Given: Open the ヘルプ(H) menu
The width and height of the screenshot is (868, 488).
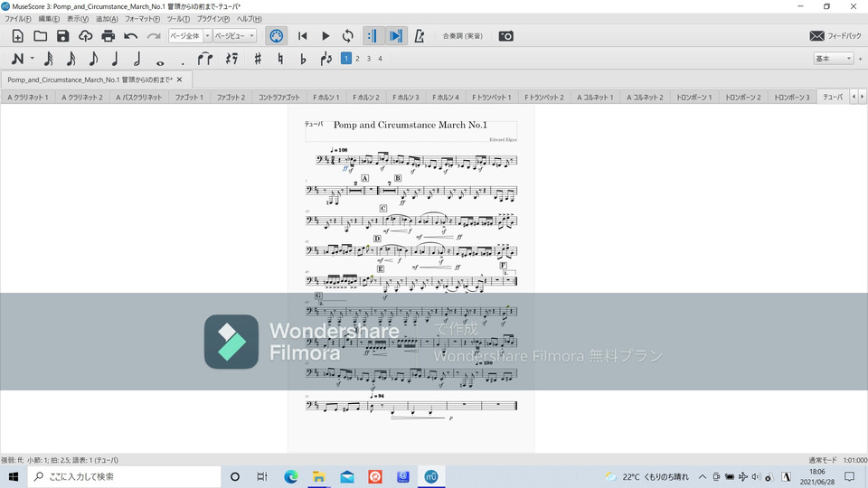Looking at the screenshot, I should pyautogui.click(x=250, y=19).
